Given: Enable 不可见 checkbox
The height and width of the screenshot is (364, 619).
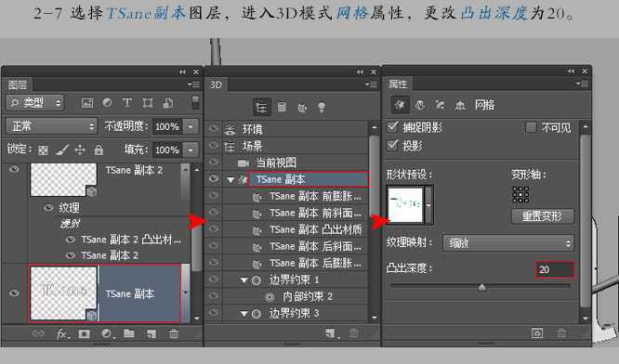Looking at the screenshot, I should [531, 127].
